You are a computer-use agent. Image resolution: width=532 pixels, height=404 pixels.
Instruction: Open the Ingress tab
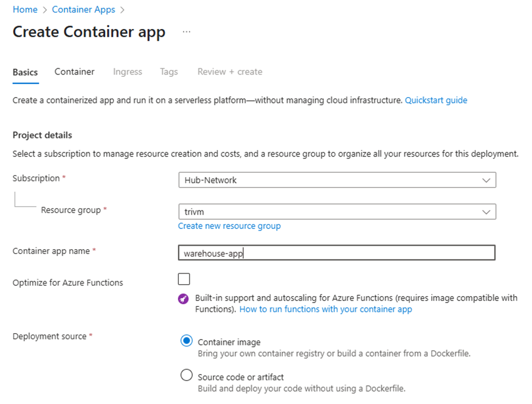(x=128, y=72)
